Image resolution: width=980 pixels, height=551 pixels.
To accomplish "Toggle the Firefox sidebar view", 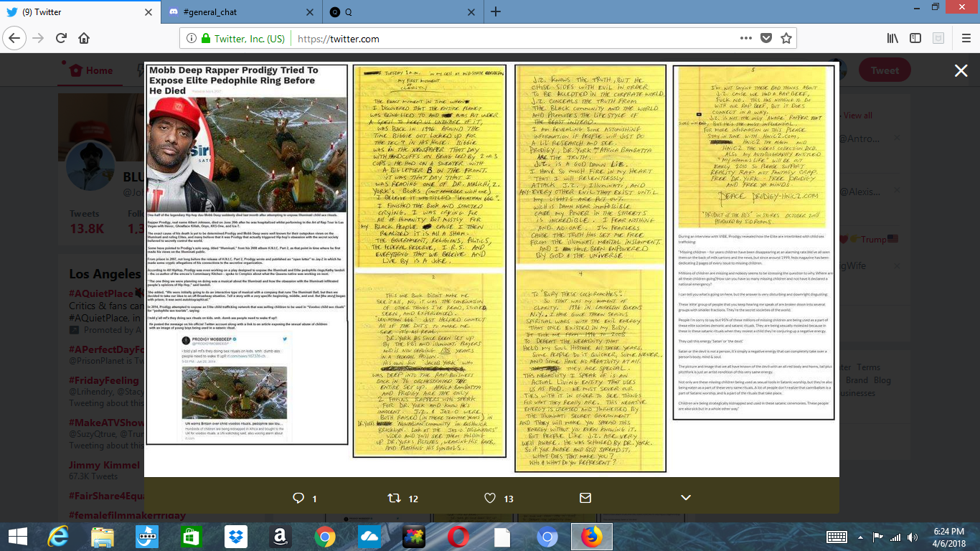I will click(915, 39).
